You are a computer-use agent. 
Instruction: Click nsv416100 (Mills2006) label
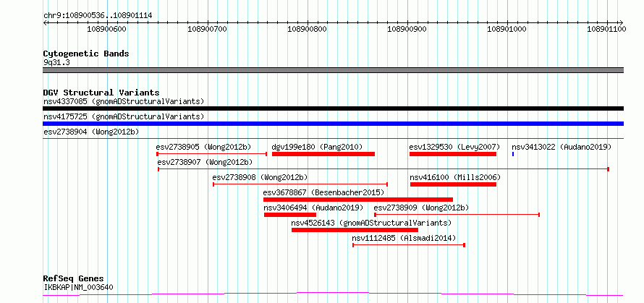coord(455,177)
